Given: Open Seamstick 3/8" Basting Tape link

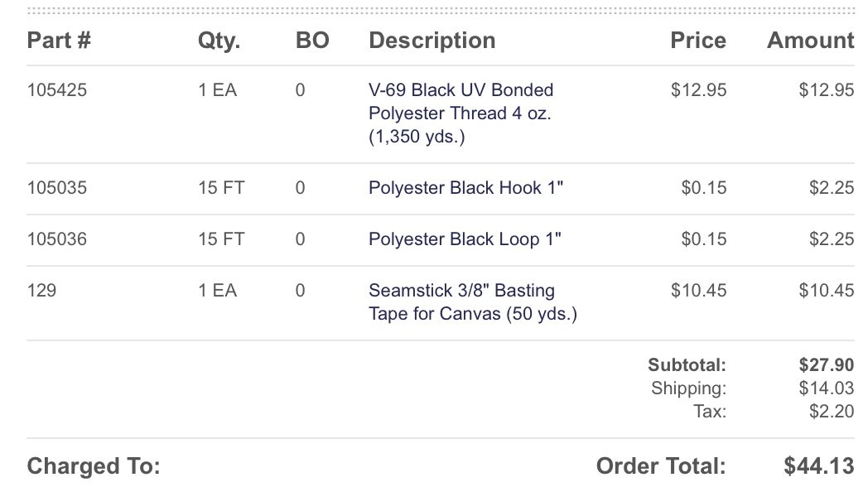Looking at the screenshot, I should point(473,302).
